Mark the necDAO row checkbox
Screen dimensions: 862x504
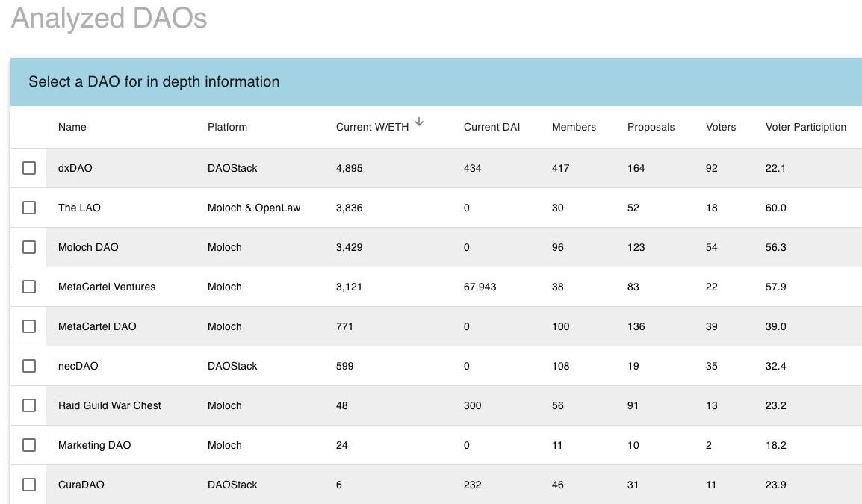pos(29,366)
